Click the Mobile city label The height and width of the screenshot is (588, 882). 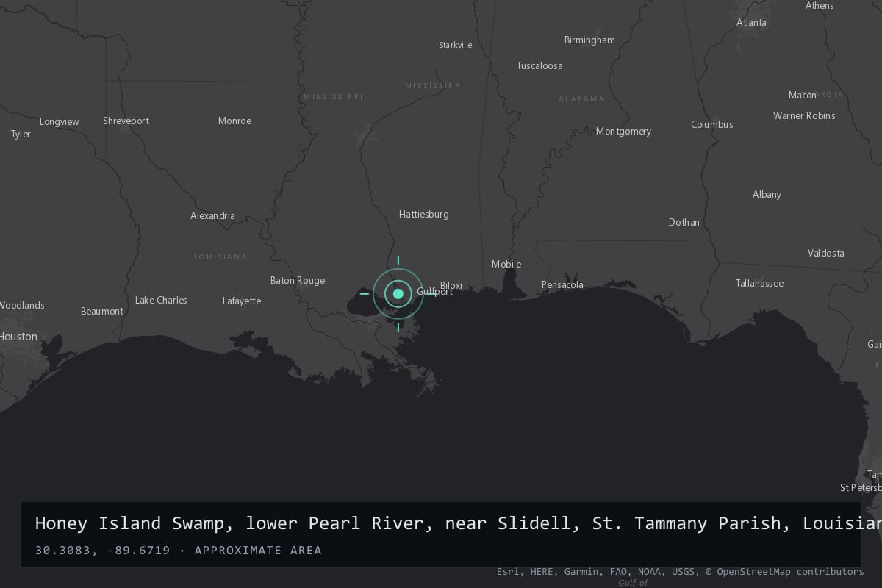point(506,264)
